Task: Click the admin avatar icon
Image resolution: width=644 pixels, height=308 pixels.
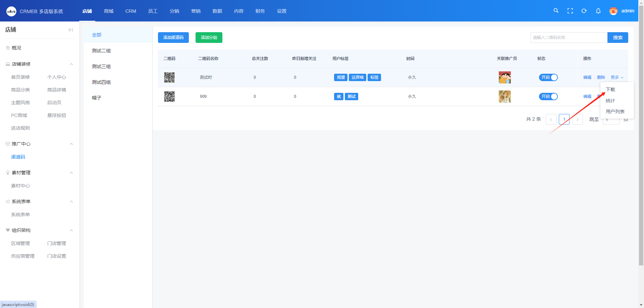Action: (x=613, y=11)
